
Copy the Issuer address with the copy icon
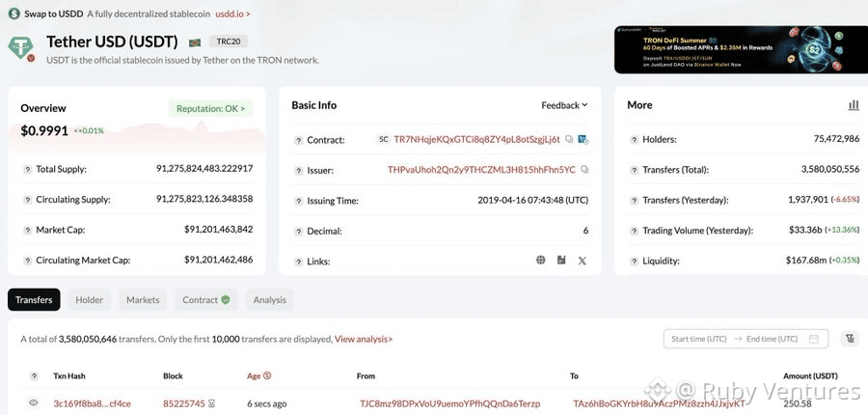tap(584, 170)
